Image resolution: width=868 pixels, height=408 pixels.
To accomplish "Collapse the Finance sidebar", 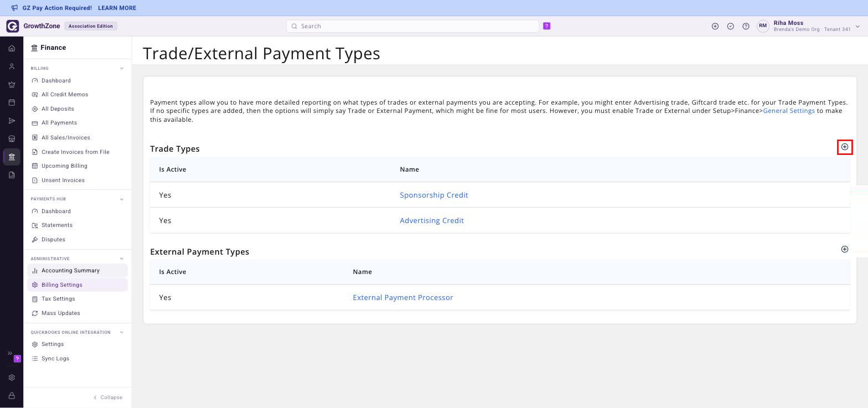I will click(x=108, y=397).
